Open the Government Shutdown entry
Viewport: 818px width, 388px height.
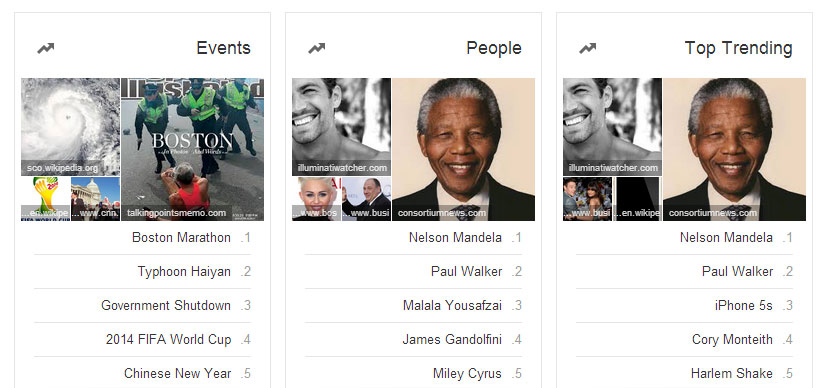[x=166, y=306]
